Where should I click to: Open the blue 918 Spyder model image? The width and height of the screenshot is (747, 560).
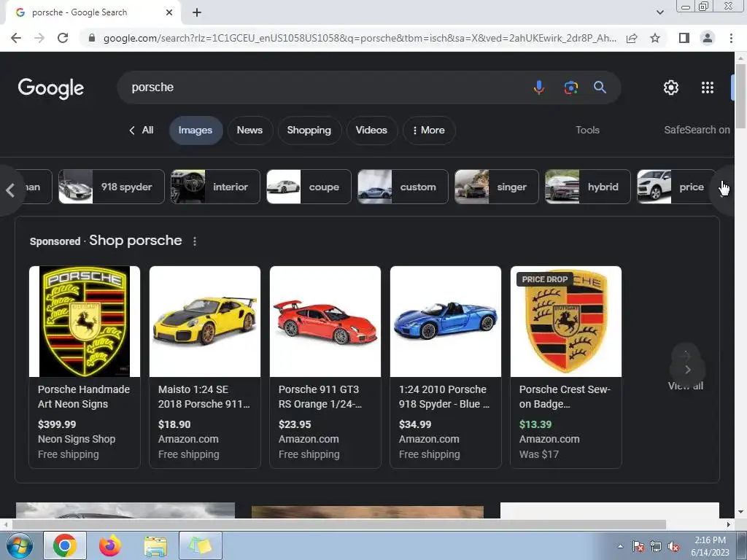446,322
